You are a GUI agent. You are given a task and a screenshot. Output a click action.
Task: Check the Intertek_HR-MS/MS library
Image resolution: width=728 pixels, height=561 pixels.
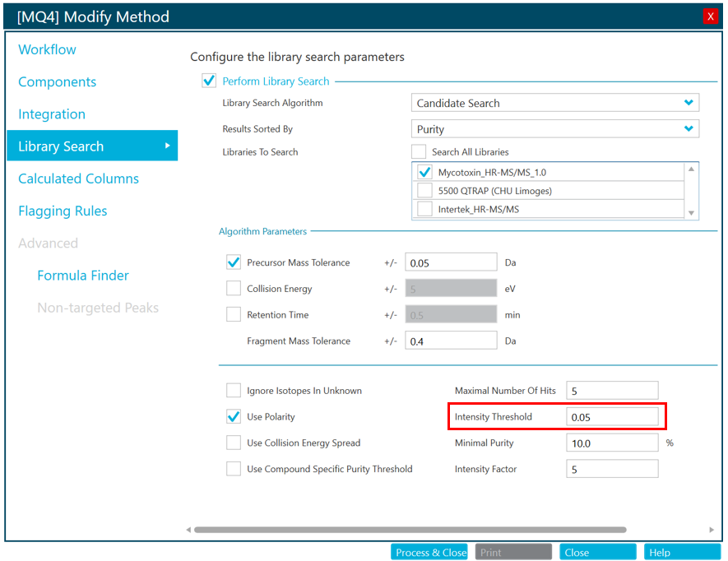coord(424,210)
